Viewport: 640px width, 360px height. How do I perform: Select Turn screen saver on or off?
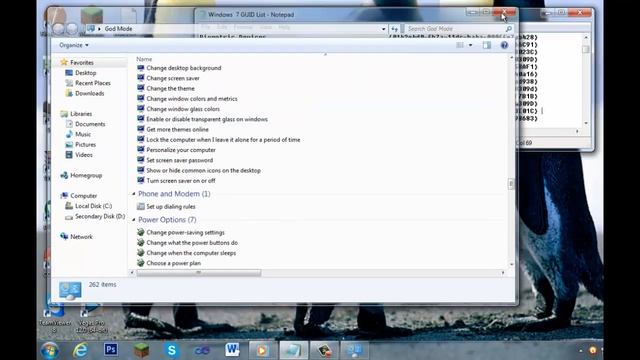pos(181,180)
